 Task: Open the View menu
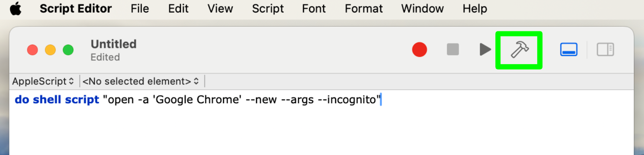tap(220, 8)
